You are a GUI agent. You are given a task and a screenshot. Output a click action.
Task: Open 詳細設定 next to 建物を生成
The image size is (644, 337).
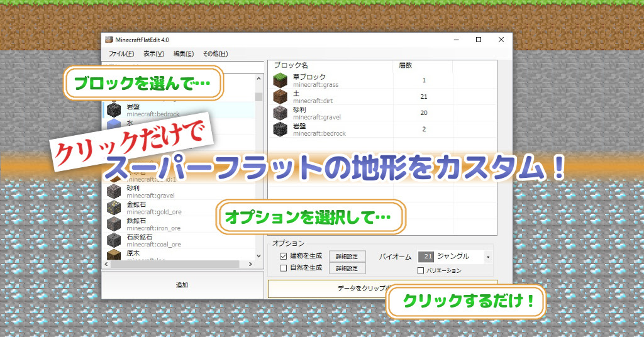point(347,257)
